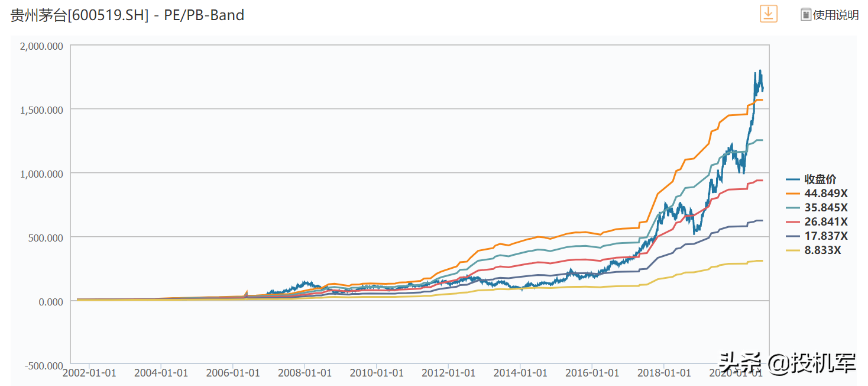The width and height of the screenshot is (868, 386).
Task: Click the yellow 8.833X legend swatch
Action: [793, 250]
